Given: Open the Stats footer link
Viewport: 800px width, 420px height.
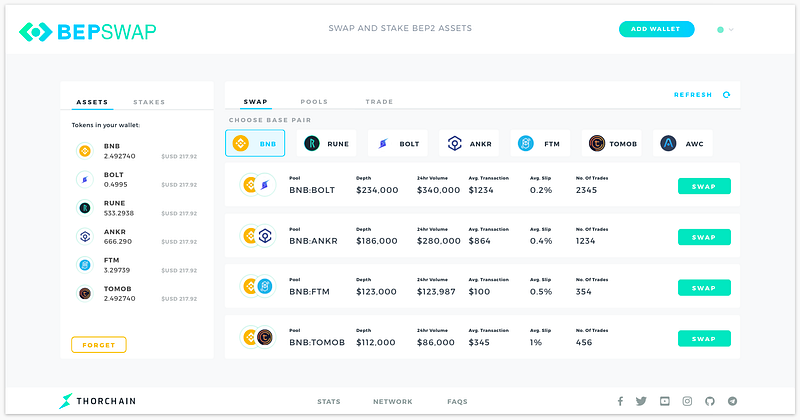Looking at the screenshot, I should (x=329, y=402).
